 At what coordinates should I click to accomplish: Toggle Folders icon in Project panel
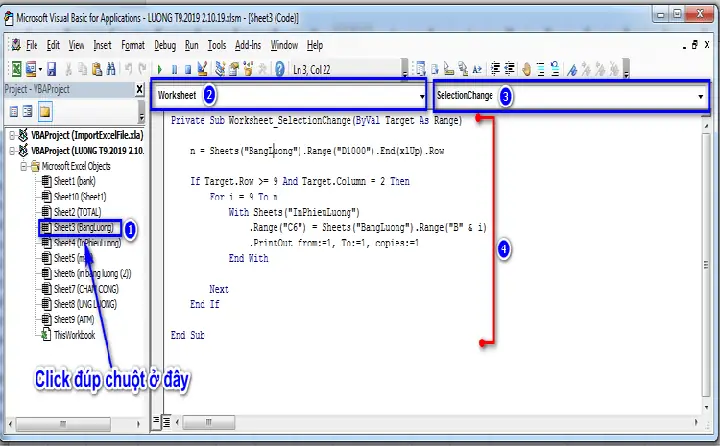(45, 111)
